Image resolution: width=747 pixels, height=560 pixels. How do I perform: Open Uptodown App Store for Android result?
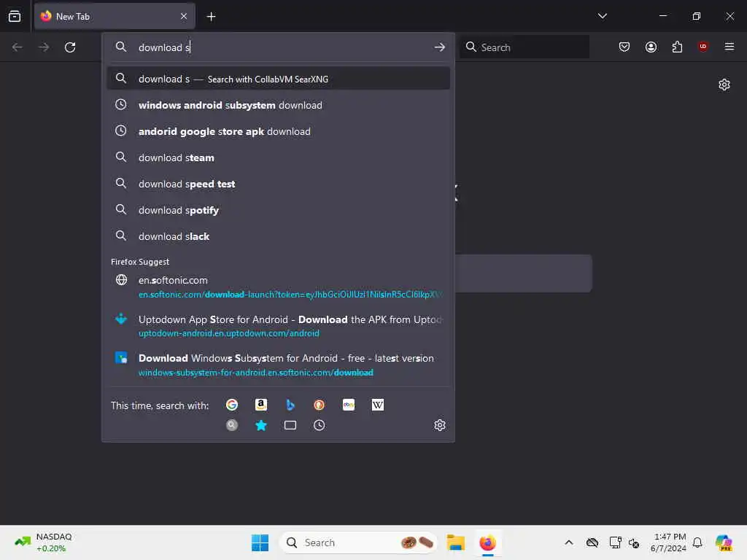(278, 326)
